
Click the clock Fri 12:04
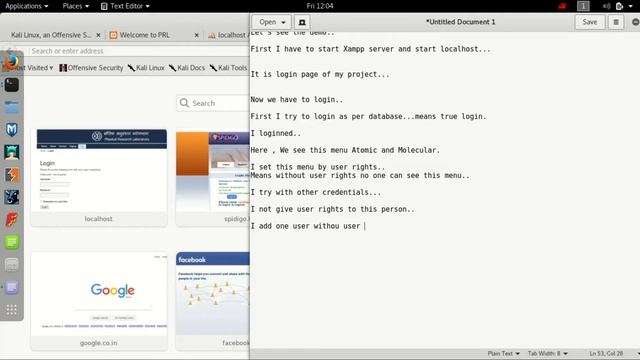pos(320,6)
